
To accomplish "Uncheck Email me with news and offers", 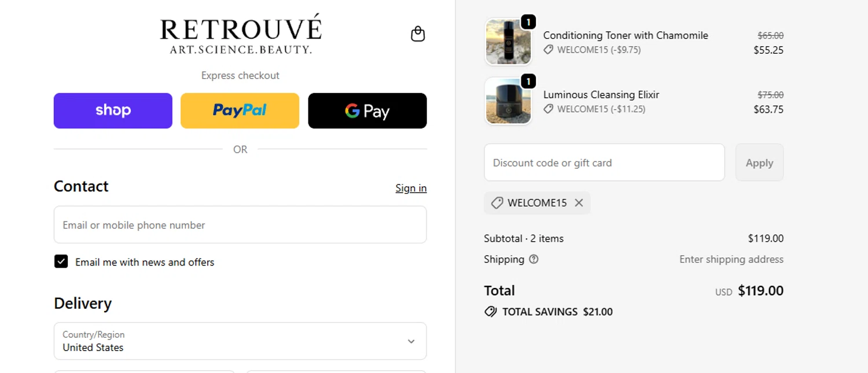I will click(61, 261).
